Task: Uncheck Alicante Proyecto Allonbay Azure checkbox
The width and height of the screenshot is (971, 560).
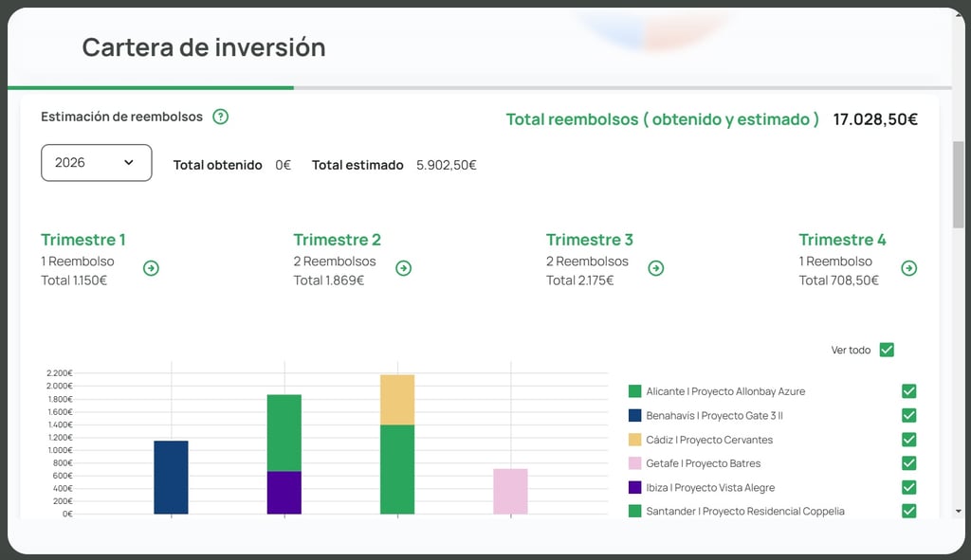Action: (x=909, y=391)
